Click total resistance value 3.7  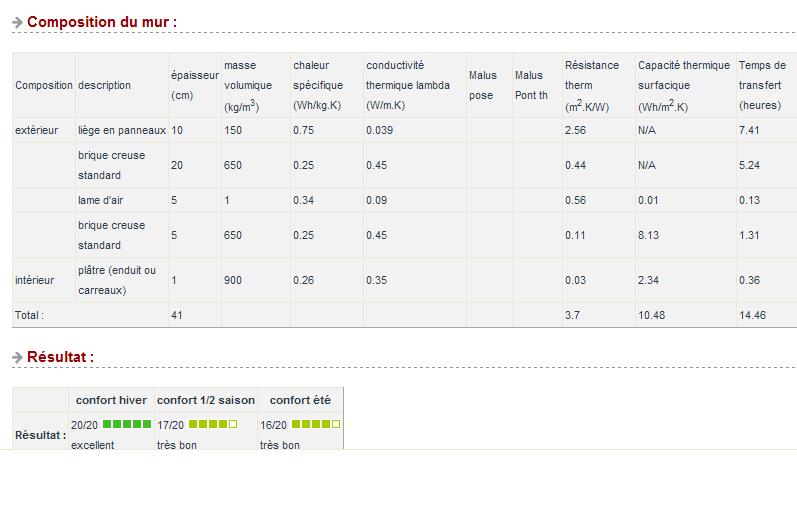click(x=572, y=315)
